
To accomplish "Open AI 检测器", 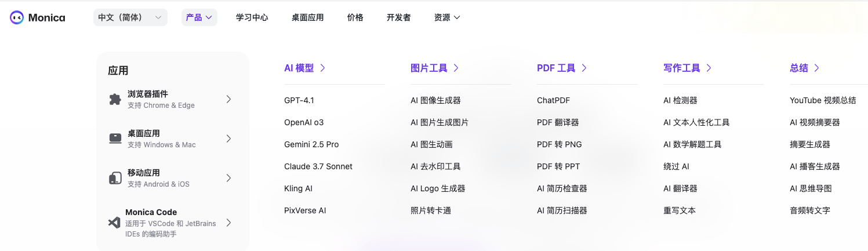I will 680,100.
